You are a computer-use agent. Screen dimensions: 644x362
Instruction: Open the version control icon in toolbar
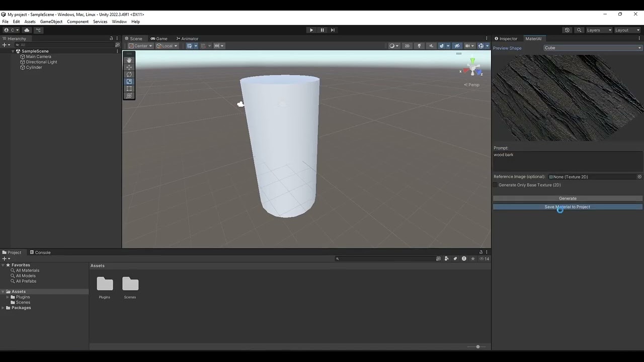(x=38, y=30)
